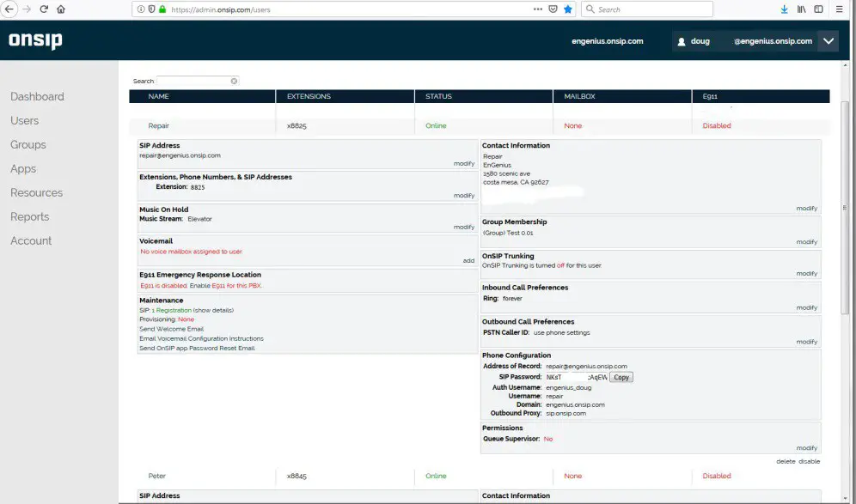Open the page actions three-dot menu
The width and height of the screenshot is (856, 504).
click(538, 9)
